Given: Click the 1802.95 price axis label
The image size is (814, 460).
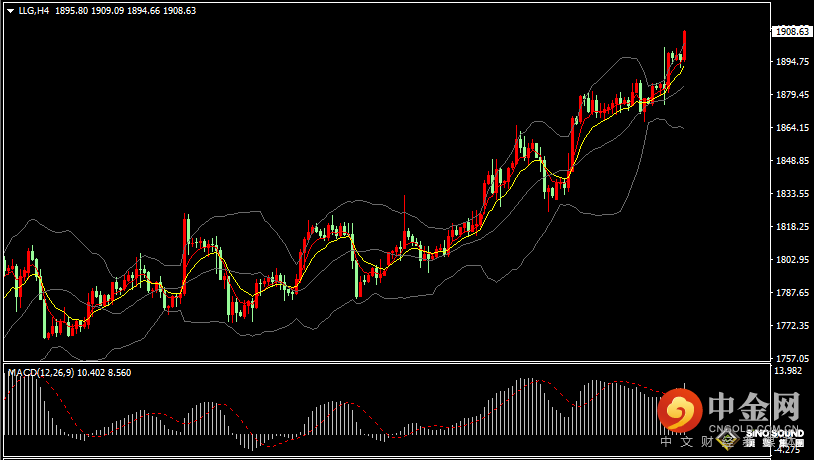Looking at the screenshot, I should 791,260.
